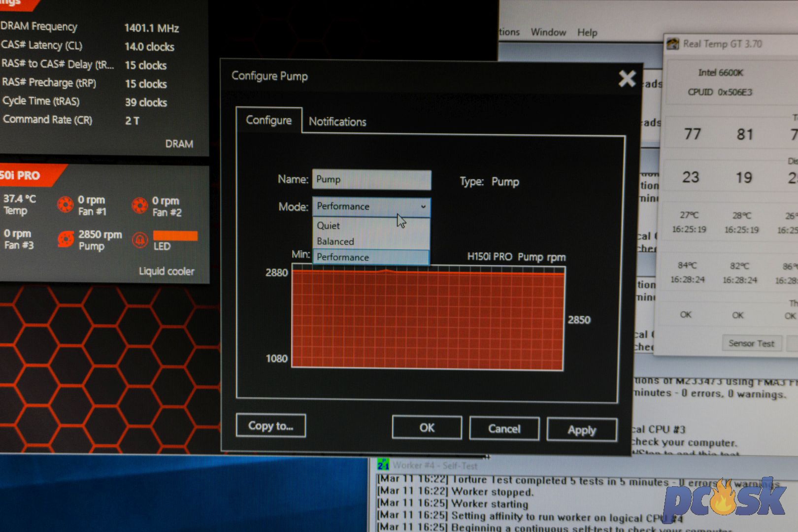This screenshot has height=532, width=798.
Task: Click the Fan #1 fan icon
Action: tap(65, 204)
